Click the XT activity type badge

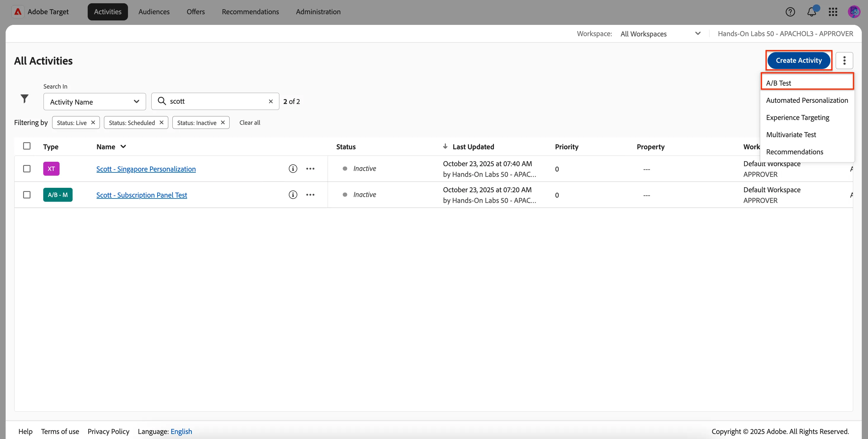(51, 169)
